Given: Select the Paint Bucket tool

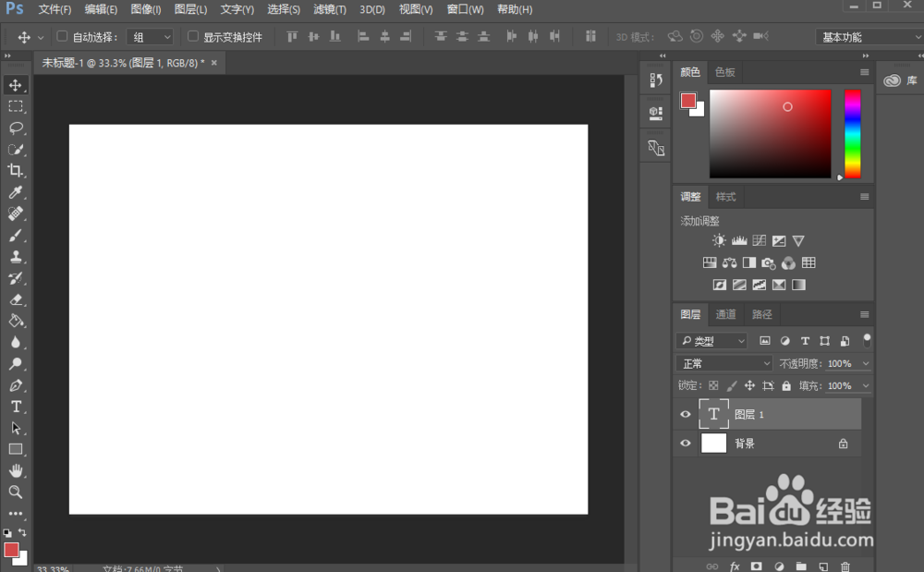Looking at the screenshot, I should [16, 321].
